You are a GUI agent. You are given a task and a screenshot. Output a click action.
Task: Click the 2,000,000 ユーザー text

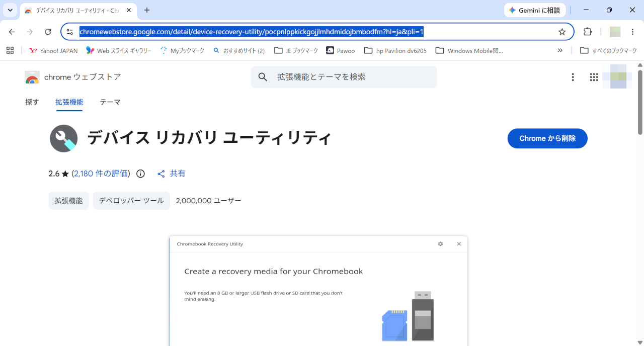(x=209, y=201)
